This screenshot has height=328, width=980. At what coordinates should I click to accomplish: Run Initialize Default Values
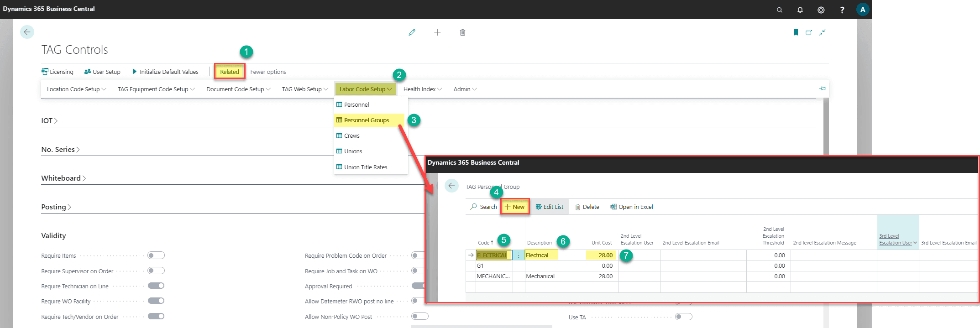pyautogui.click(x=165, y=72)
